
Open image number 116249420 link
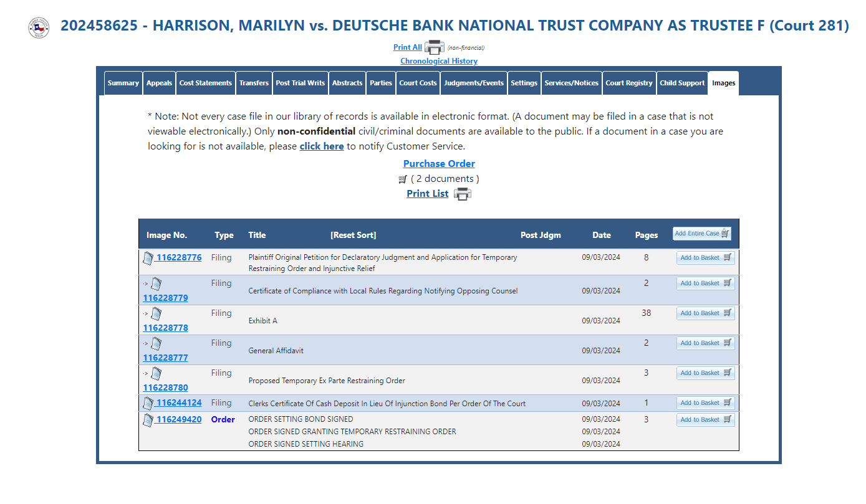179,419
